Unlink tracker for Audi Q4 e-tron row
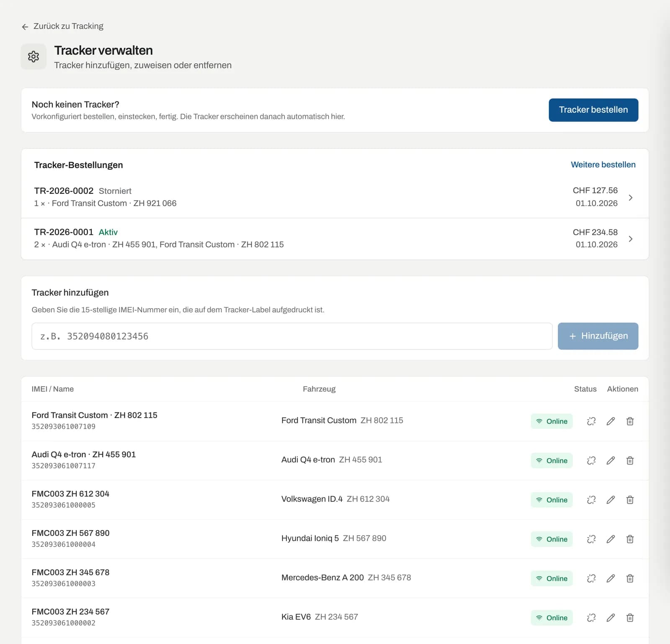 [591, 461]
